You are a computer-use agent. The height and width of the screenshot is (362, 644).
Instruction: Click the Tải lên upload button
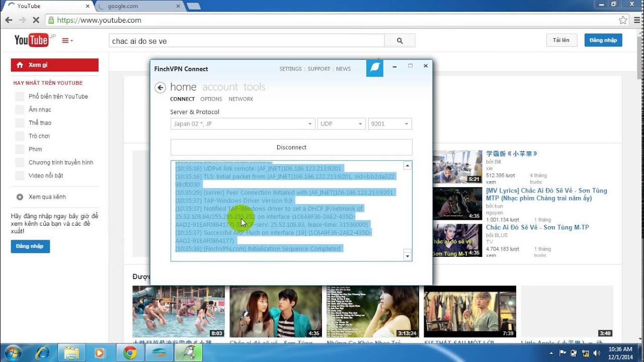[x=561, y=40]
